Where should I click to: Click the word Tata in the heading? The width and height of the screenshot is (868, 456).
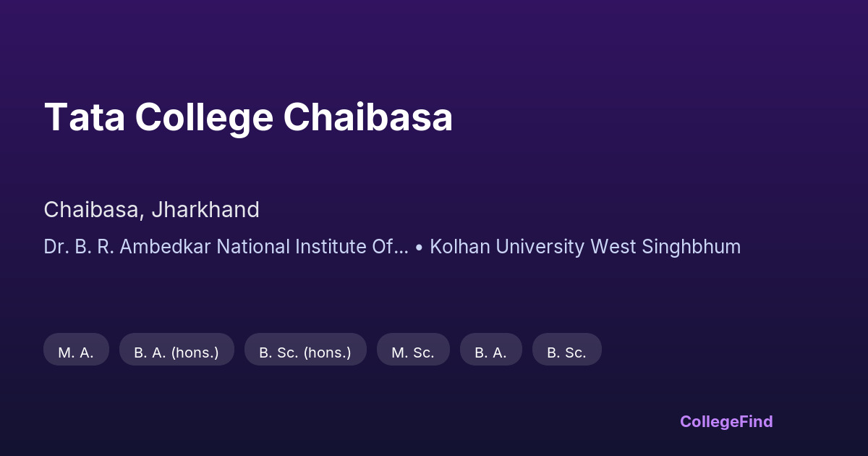(83, 117)
